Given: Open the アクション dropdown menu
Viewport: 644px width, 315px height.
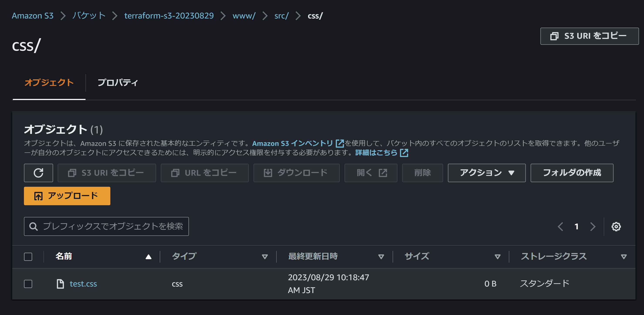Looking at the screenshot, I should point(486,173).
